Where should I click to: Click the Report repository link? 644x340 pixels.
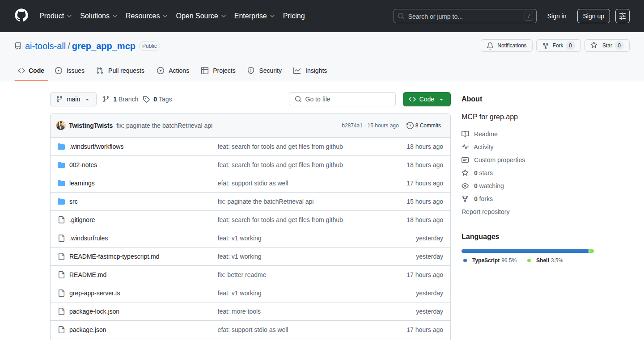[x=486, y=212]
